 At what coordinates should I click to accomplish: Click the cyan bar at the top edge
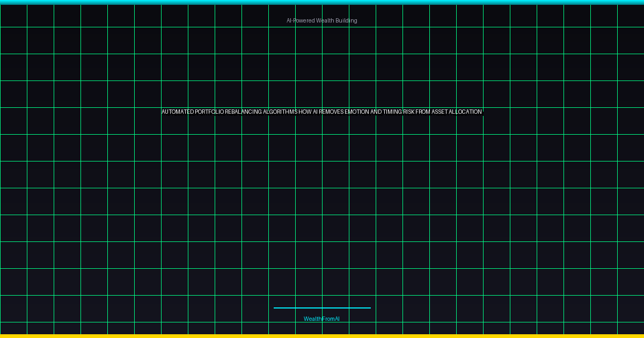[322, 2]
